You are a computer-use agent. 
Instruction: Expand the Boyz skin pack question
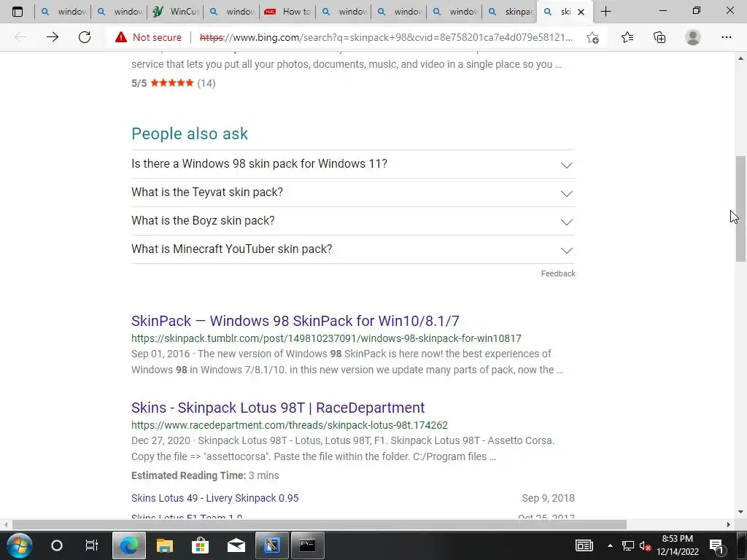(x=353, y=221)
